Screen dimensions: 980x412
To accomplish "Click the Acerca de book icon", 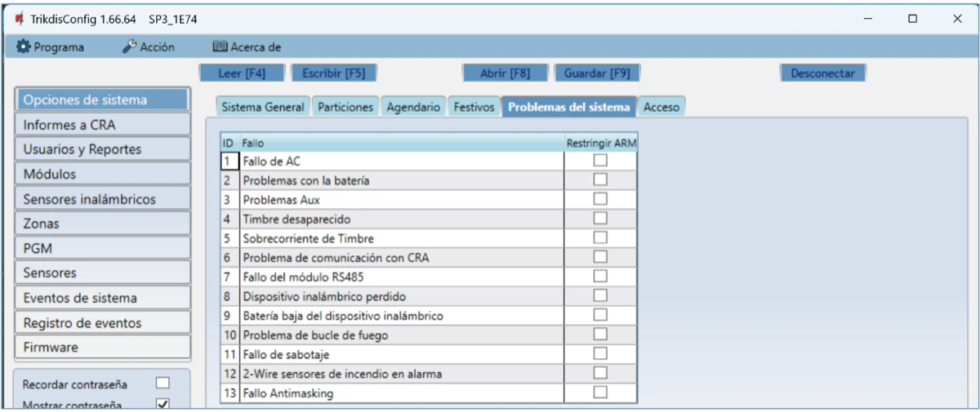I will click(x=219, y=47).
